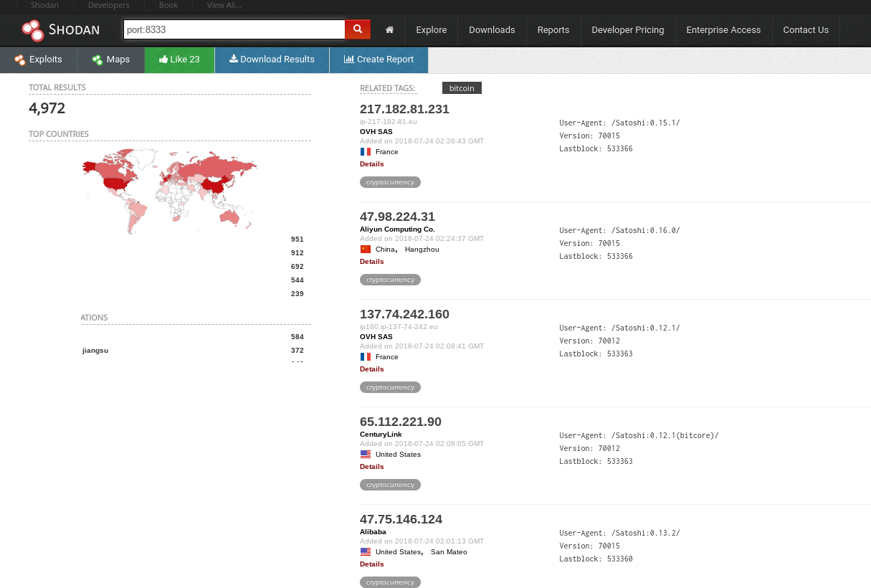
Task: Click cryptocurrency tag under 65.112.221.90
Action: point(390,485)
